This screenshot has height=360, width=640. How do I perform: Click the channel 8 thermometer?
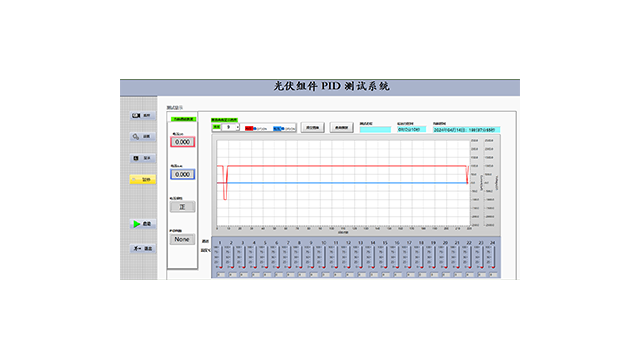click(300, 257)
